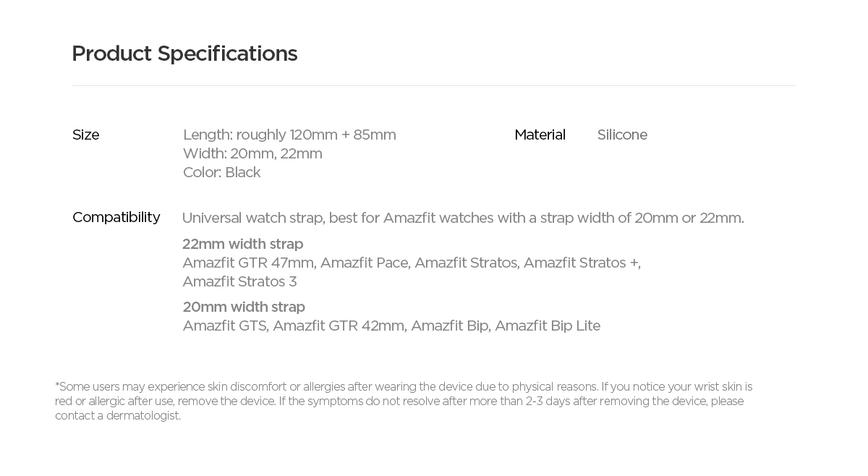This screenshot has width=868, height=476.
Task: Click Amazfit GTR 42mm in the list
Action: point(338,326)
